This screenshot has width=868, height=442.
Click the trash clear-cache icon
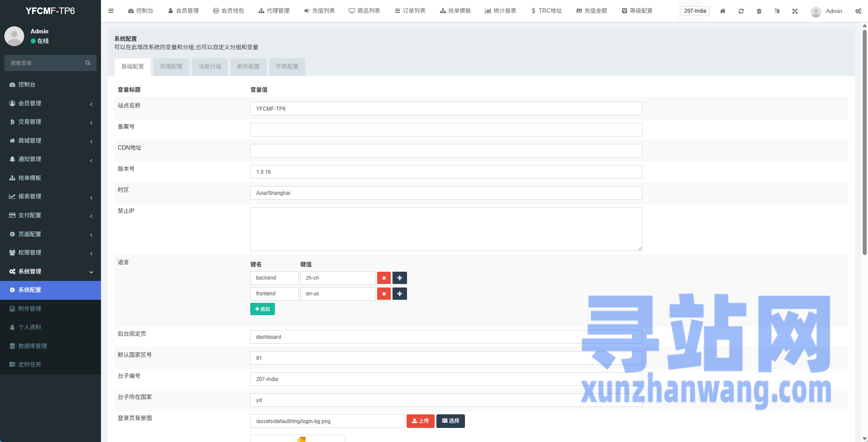pyautogui.click(x=759, y=11)
